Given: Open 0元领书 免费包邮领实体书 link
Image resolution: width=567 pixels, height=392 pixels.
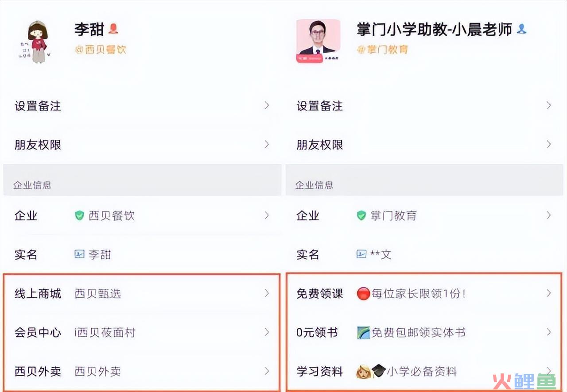Looking at the screenshot, I should pyautogui.click(x=424, y=332).
